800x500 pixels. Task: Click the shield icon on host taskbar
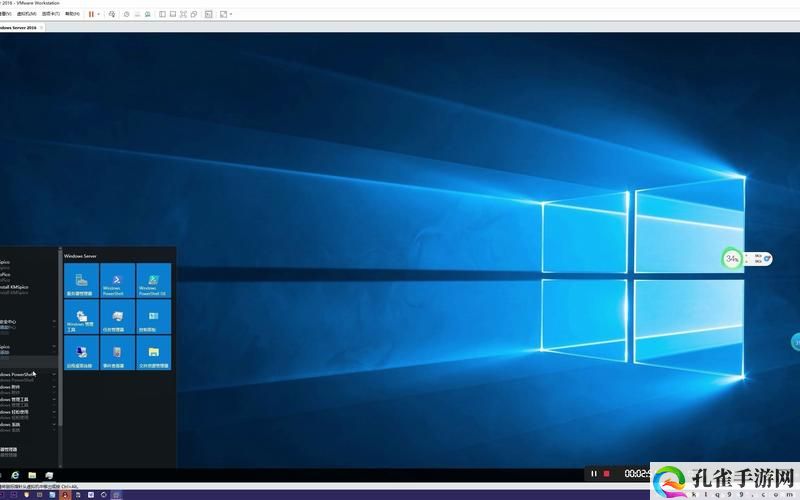point(27,495)
